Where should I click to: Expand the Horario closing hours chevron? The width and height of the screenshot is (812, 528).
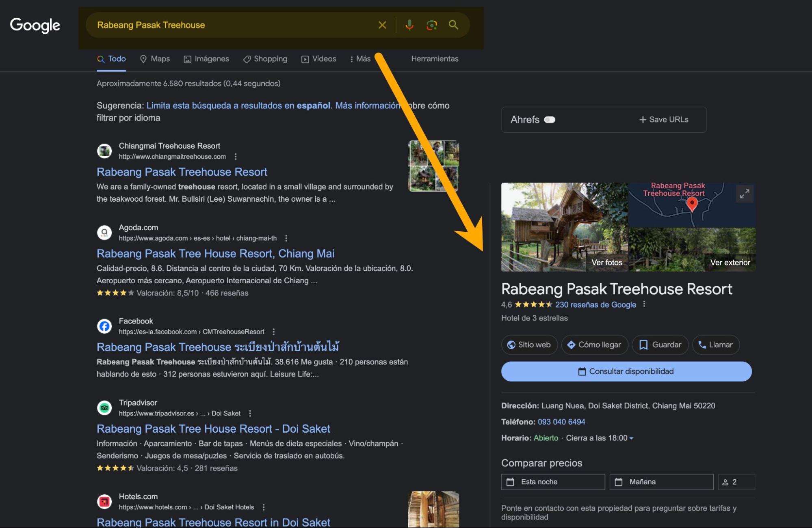coord(631,438)
